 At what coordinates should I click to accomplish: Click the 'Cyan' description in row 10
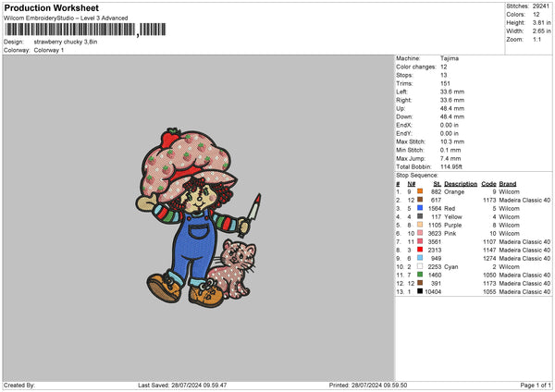(451, 267)
